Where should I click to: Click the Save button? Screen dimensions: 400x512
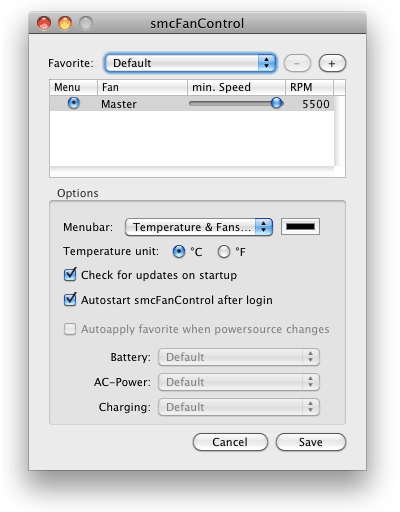click(311, 442)
